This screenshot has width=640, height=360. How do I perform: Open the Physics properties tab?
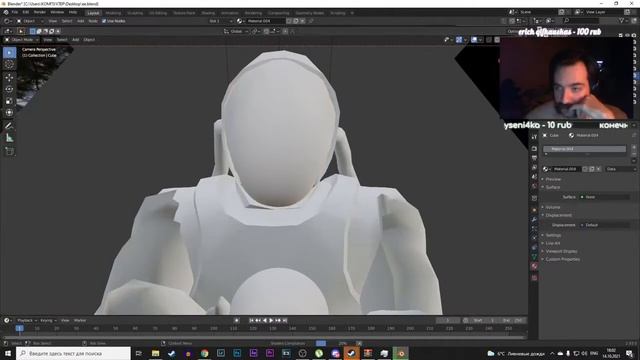pyautogui.click(x=534, y=238)
